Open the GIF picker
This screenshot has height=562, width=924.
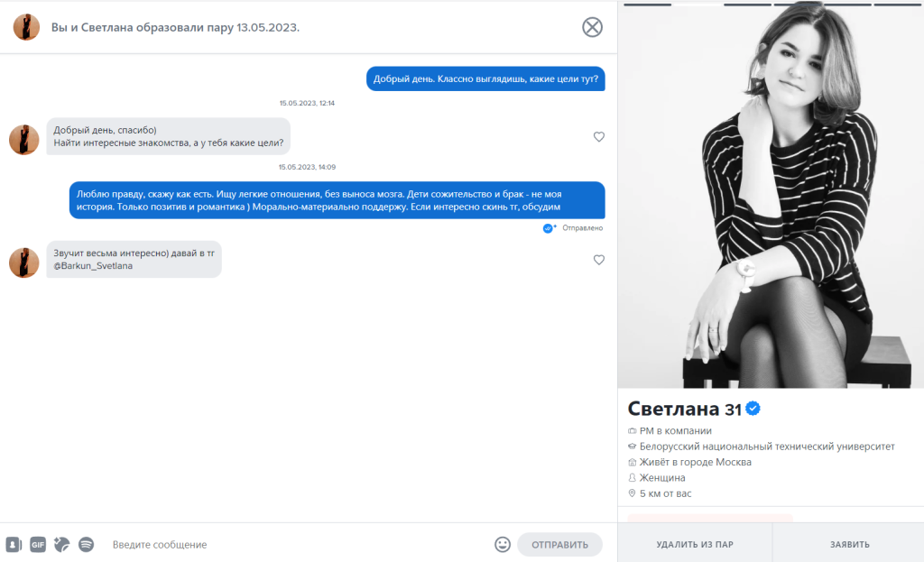click(38, 544)
